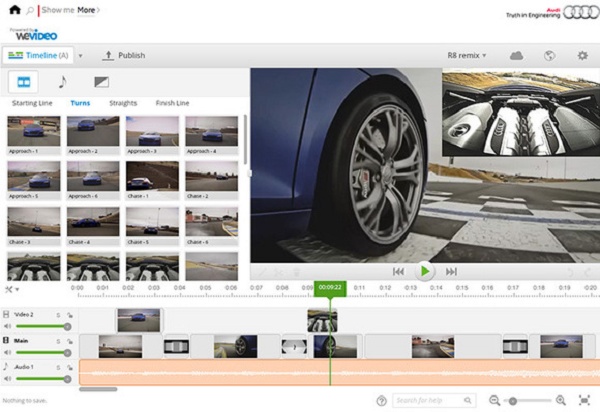
Task: Skip to previous clip button
Action: coord(398,272)
